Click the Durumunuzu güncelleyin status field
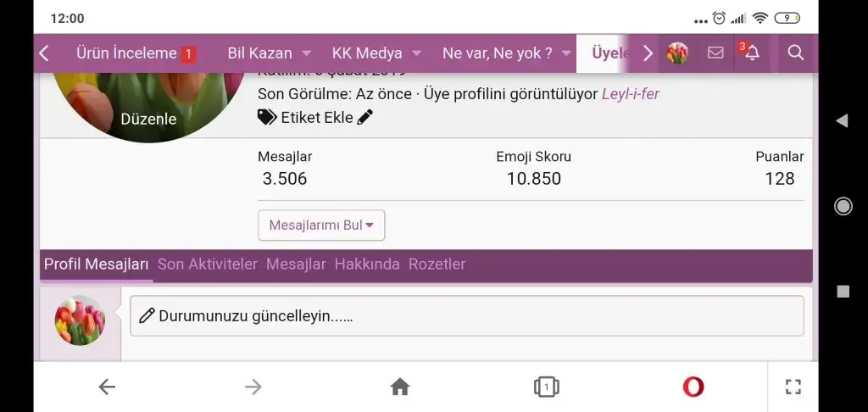The width and height of the screenshot is (868, 412). (x=467, y=315)
